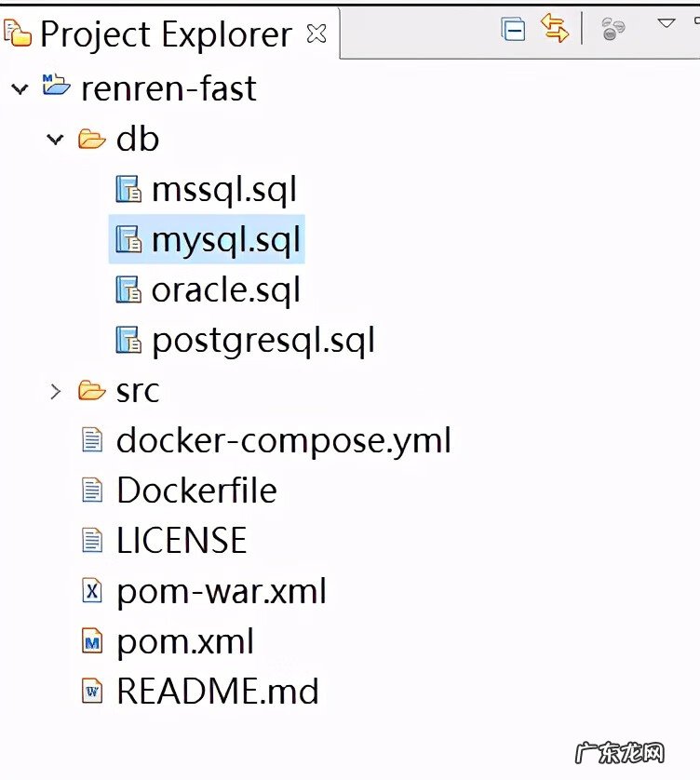Viewport: 700px width, 780px height.
Task: Select the oracle.sql file
Action: tap(225, 290)
